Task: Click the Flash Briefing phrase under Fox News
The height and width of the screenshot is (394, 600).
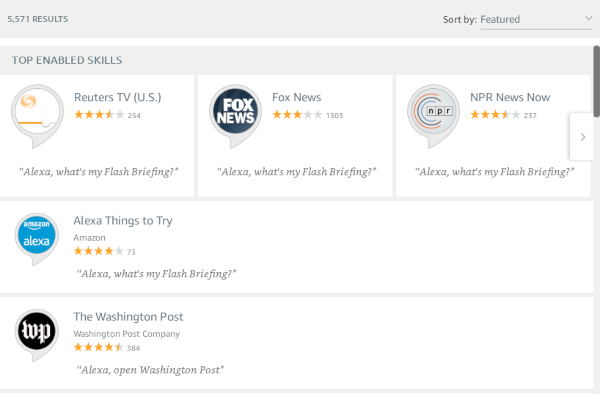Action: pos(297,172)
